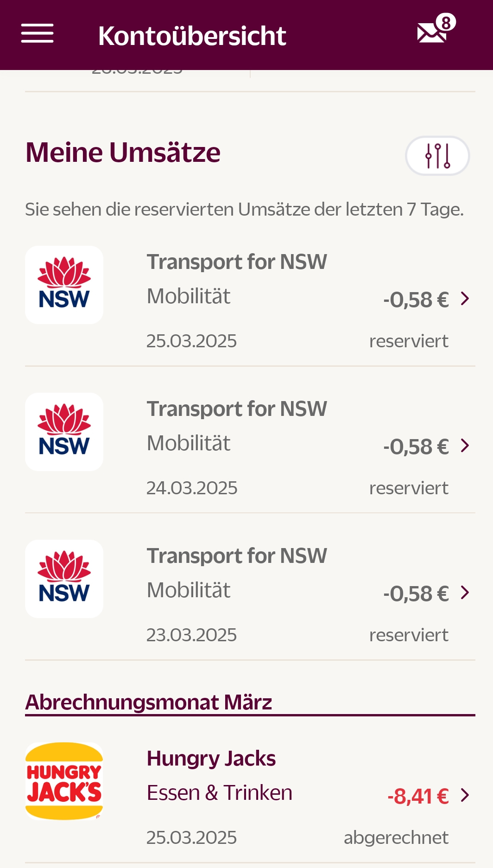Tap the Hungry Jack's logo
The width and height of the screenshot is (493, 868).
click(x=64, y=781)
